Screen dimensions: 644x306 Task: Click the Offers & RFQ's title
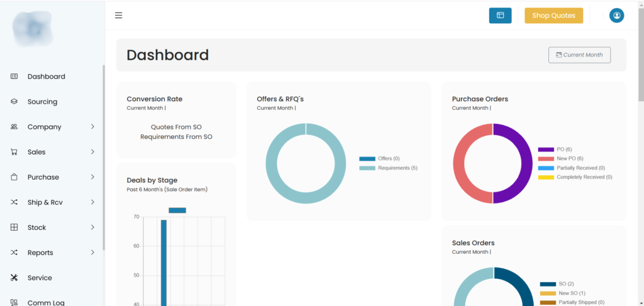(x=280, y=99)
